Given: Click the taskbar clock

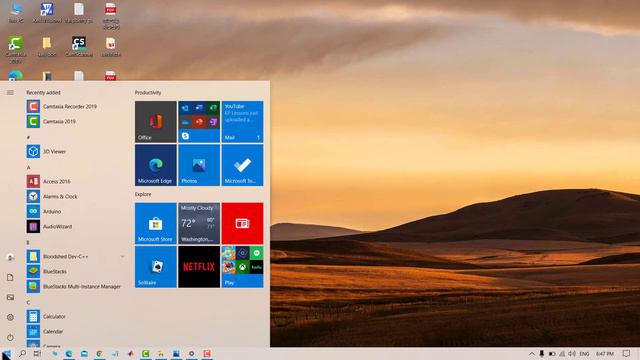Looking at the screenshot, I should (604, 353).
